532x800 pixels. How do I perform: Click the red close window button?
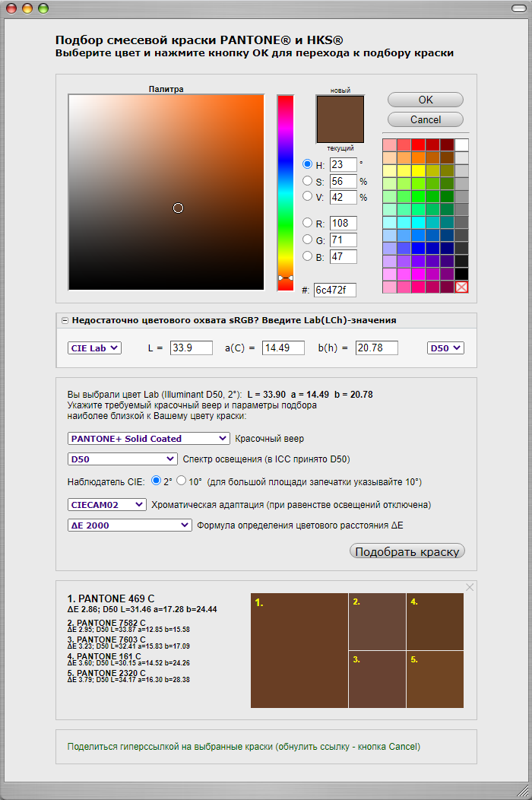(x=11, y=8)
